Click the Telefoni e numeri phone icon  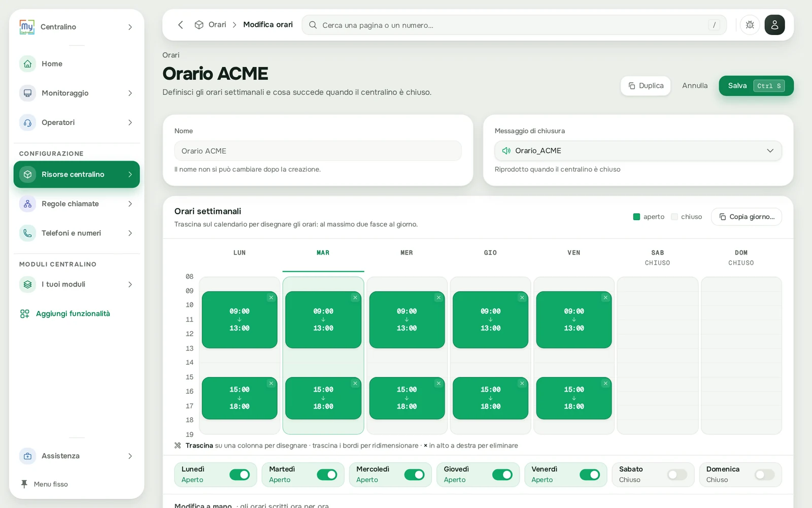pos(27,233)
